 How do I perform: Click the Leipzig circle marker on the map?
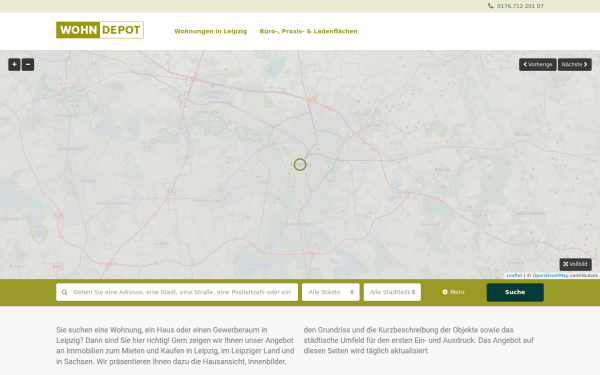(x=300, y=165)
